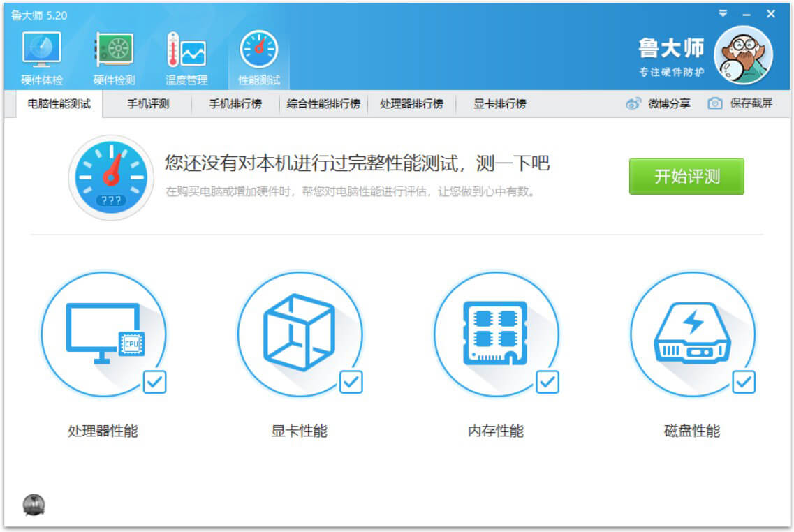
Task: Click the small round icon at bottom left
Action: (34, 505)
